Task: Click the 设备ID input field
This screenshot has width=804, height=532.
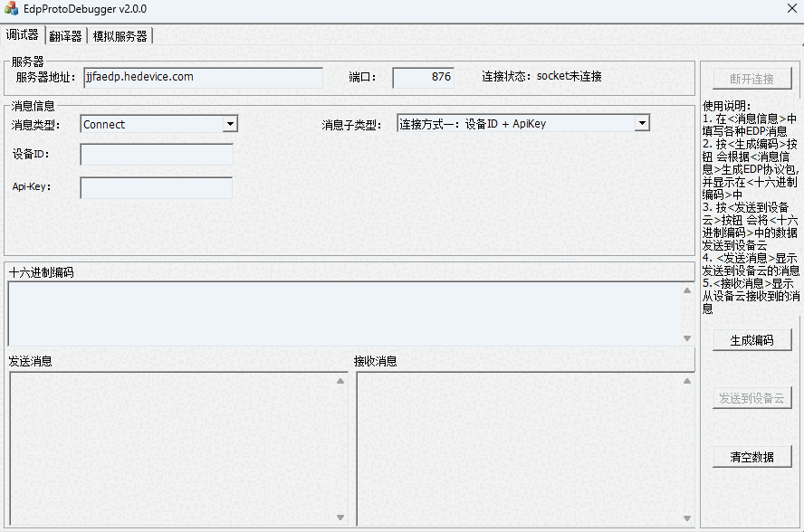Action: [156, 154]
